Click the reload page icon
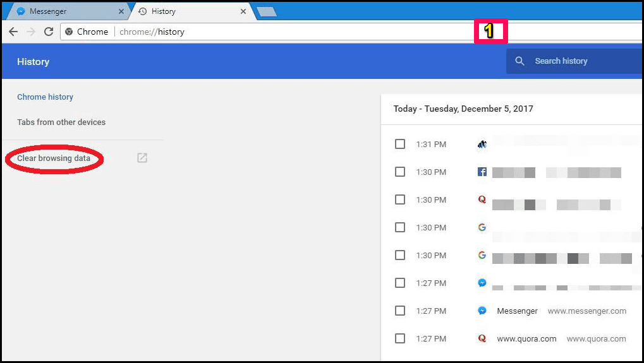The image size is (644, 363). click(x=49, y=32)
